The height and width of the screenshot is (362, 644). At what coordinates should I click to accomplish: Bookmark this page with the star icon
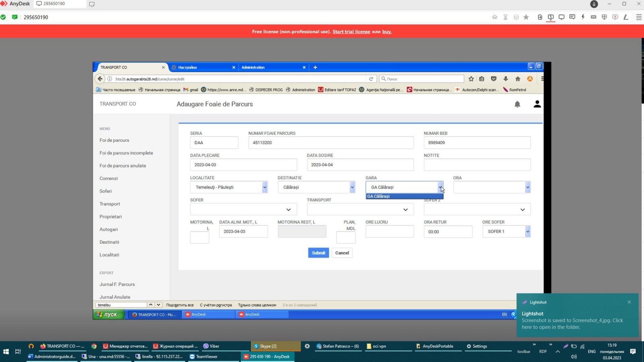[471, 79]
